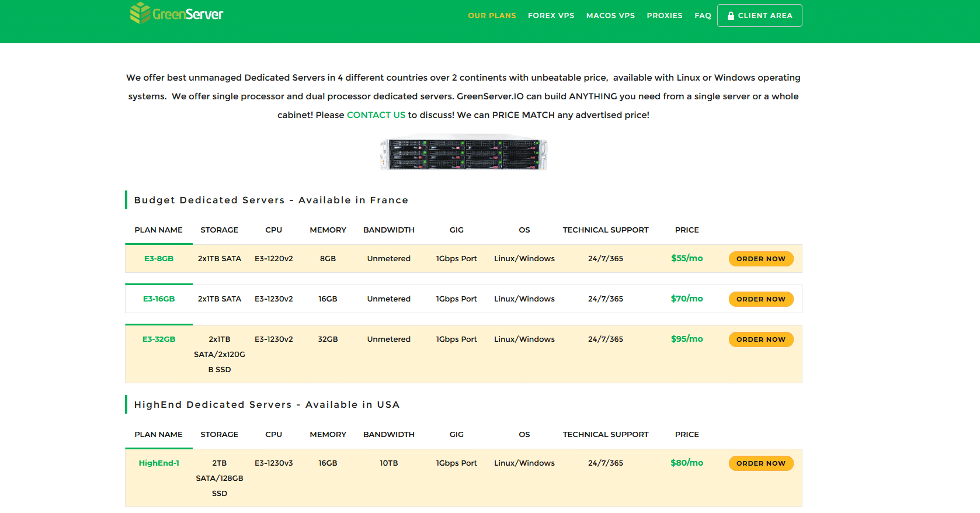This screenshot has height=513, width=980.
Task: Click the HighEnd Dedicated Servers USA heading
Action: [x=267, y=405]
